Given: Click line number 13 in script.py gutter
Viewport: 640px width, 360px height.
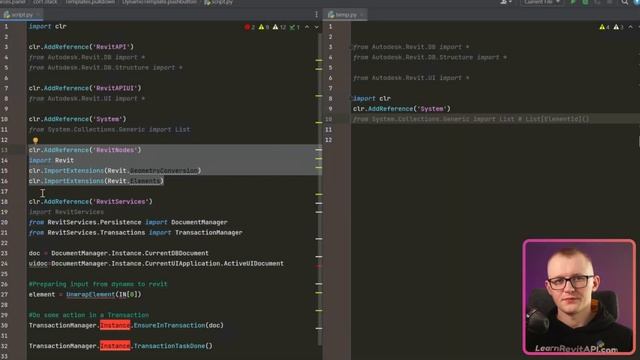Looking at the screenshot, I should [x=4, y=150].
